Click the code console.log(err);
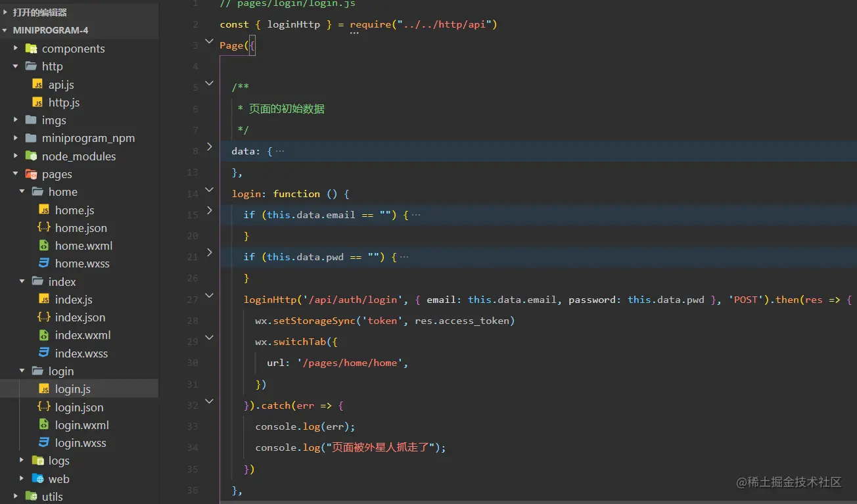The width and height of the screenshot is (857, 504). click(x=305, y=426)
